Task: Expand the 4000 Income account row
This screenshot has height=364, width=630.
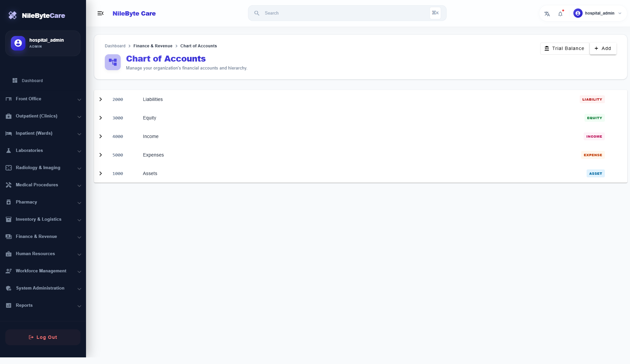Action: coord(101,136)
